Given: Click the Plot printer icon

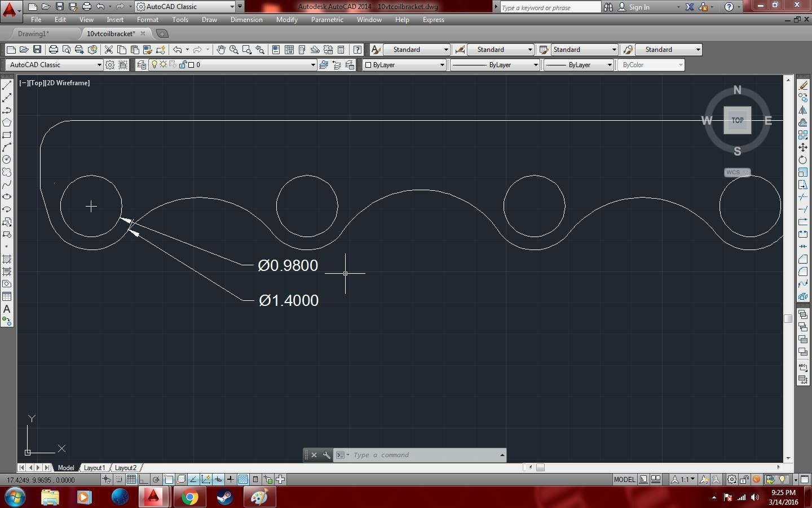Looking at the screenshot, I should pyautogui.click(x=54, y=50).
